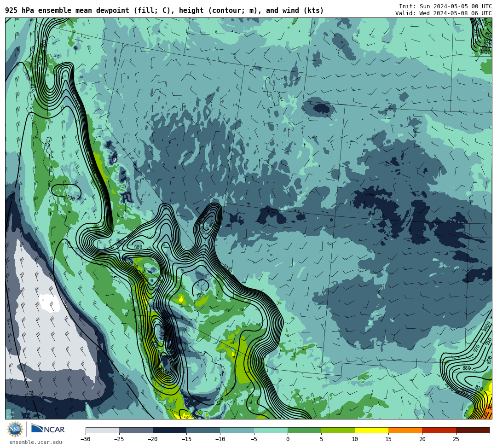Viewport: 497px width, 448px height.
Task: Click the colorbar tick label 10
Action: coord(355,439)
